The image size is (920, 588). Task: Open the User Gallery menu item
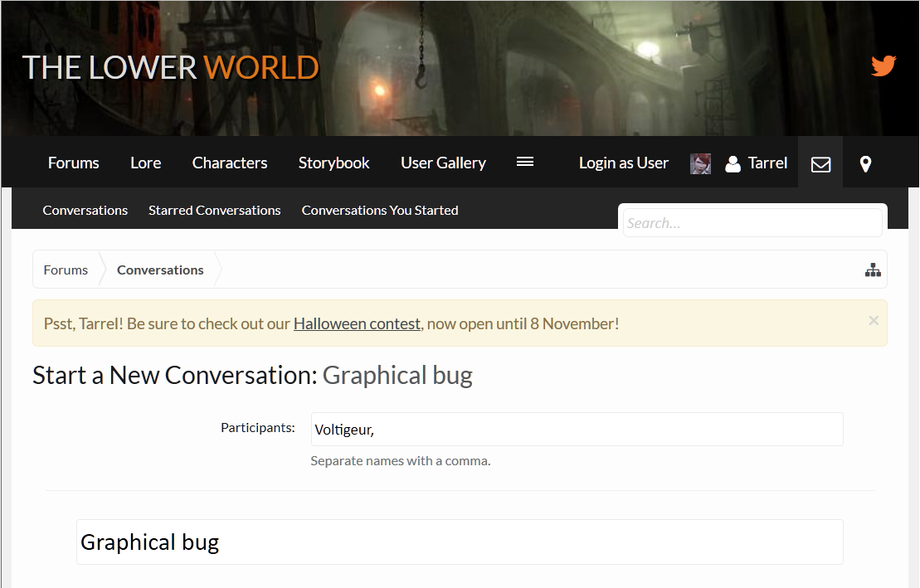(x=443, y=163)
